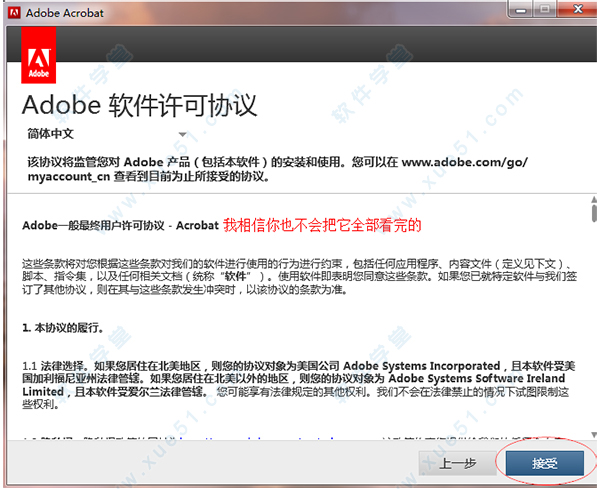The width and height of the screenshot is (600, 489).
Task: Click the license scrollbar up arrow
Action: click(x=594, y=199)
